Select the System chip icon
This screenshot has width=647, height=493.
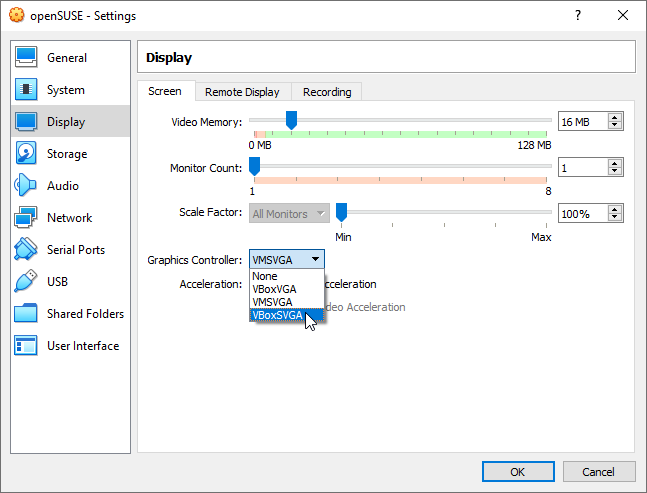point(27,90)
